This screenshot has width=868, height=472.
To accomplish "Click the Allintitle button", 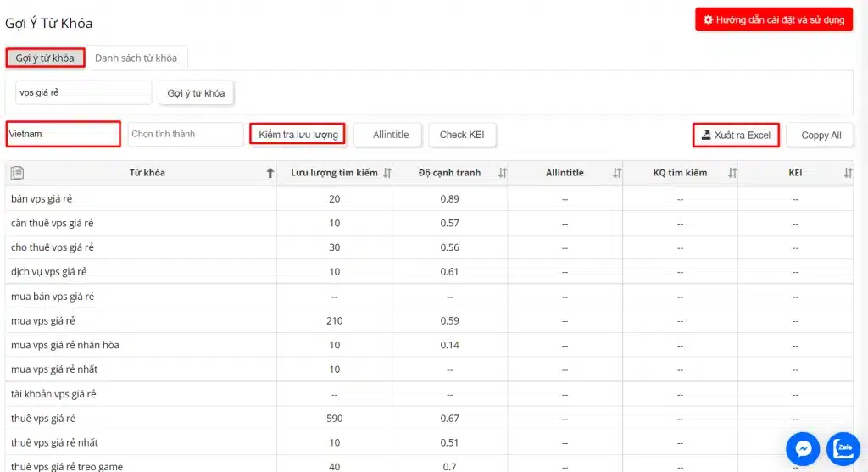I will click(391, 135).
